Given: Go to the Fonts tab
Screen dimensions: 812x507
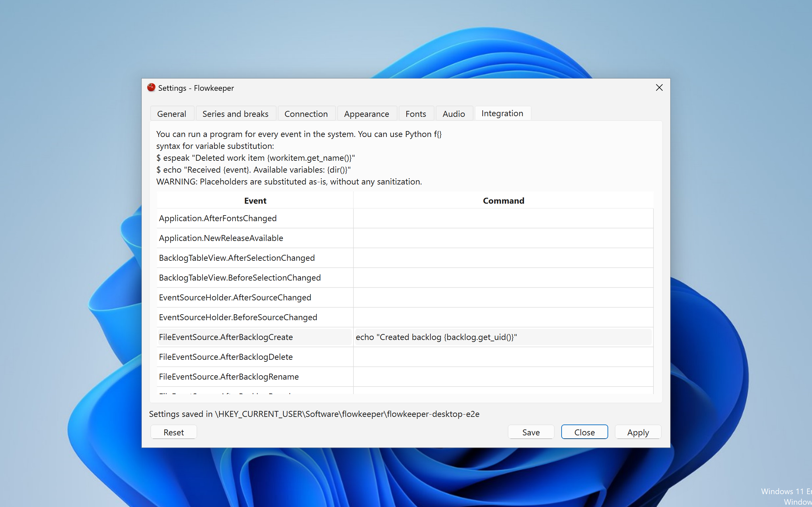Looking at the screenshot, I should click(416, 114).
